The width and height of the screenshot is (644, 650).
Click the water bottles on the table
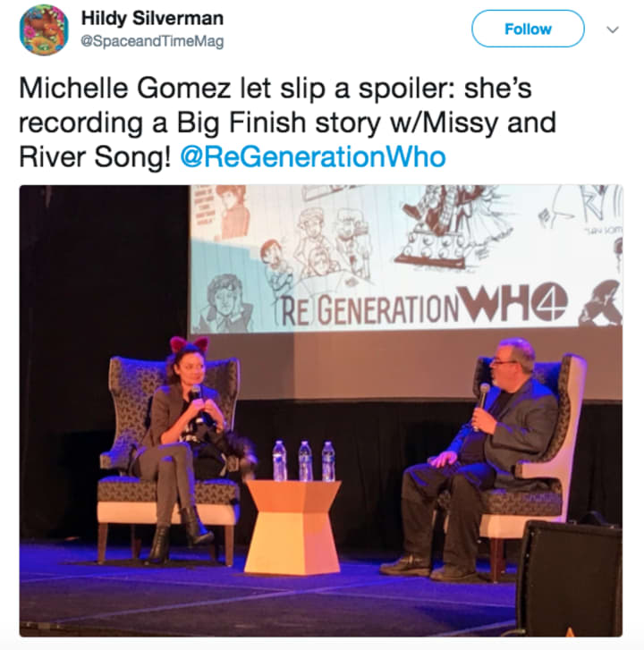point(304,460)
